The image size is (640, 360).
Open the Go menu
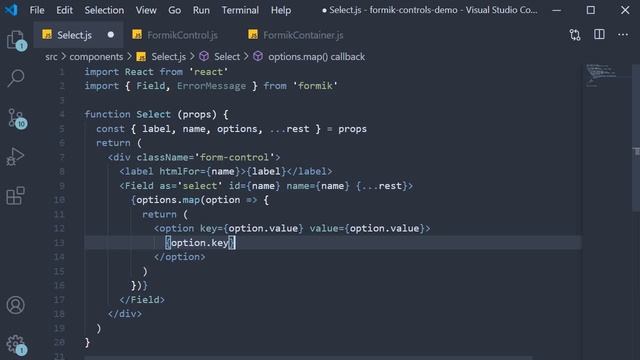point(174,10)
